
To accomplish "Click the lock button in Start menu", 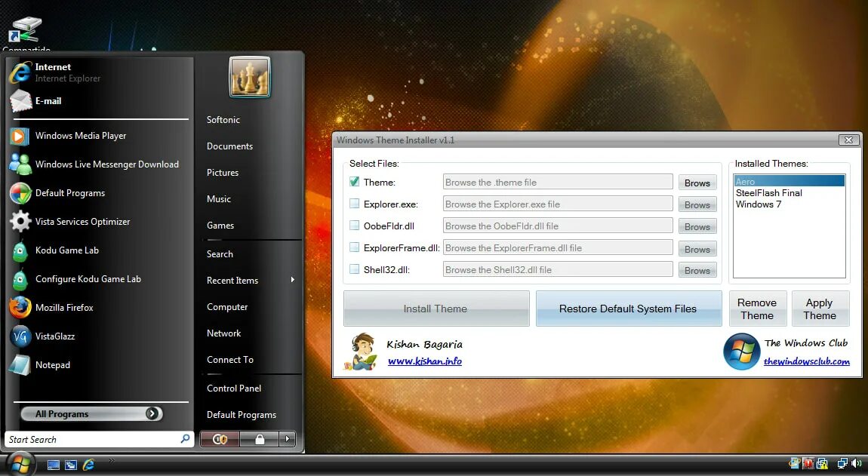I will [259, 440].
